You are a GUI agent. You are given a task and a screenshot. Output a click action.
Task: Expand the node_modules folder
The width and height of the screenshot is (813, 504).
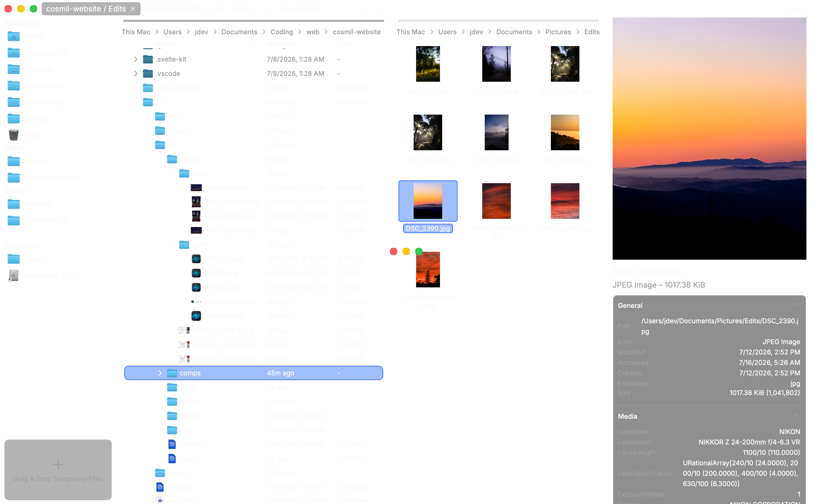tap(136, 88)
